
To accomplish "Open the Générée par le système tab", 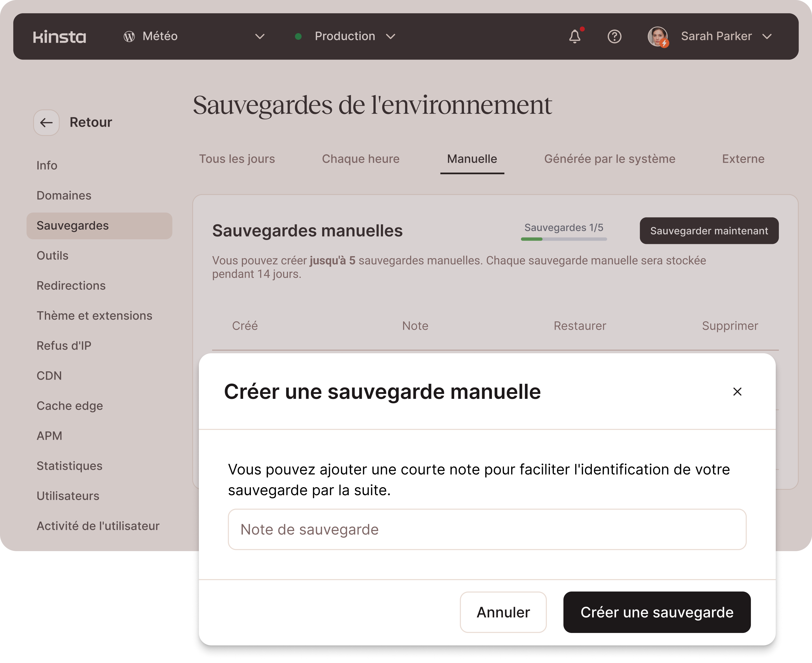I will [x=609, y=159].
